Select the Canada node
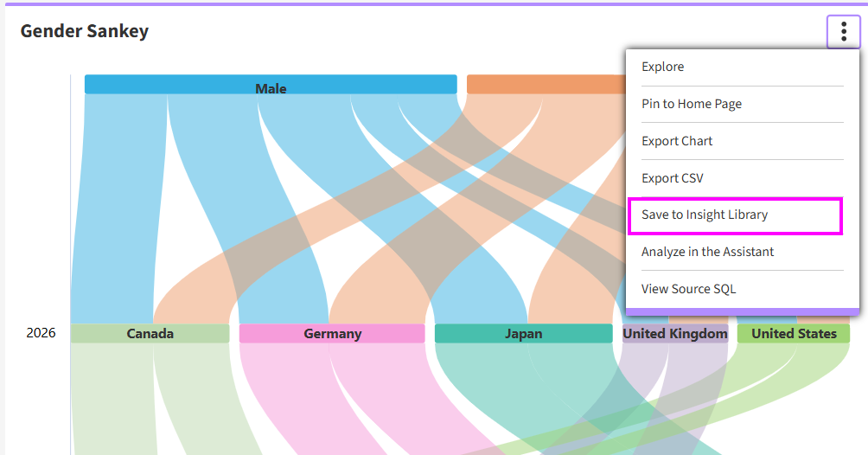The image size is (868, 455). pos(150,334)
